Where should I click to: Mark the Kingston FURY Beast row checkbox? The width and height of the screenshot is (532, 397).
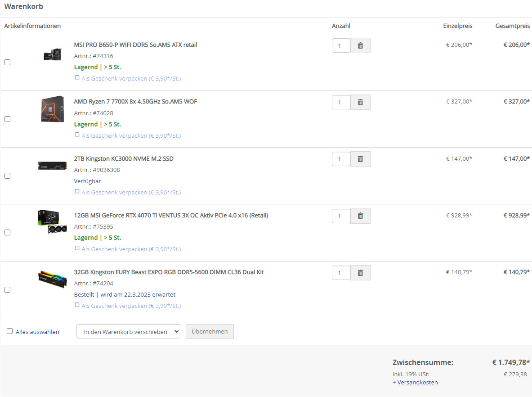coord(8,289)
